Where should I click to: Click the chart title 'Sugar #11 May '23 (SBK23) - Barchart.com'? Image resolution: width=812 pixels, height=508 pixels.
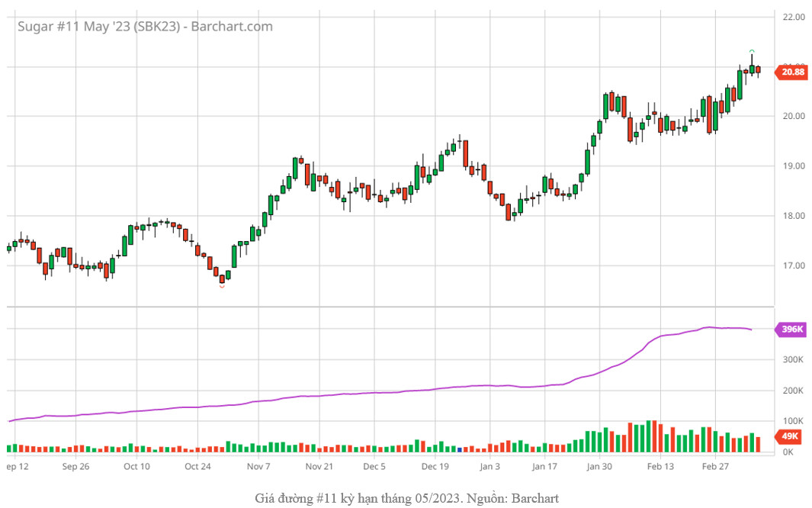[145, 27]
